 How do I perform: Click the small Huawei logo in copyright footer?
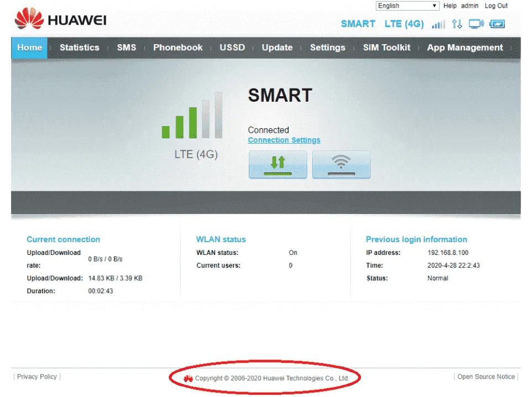(188, 378)
